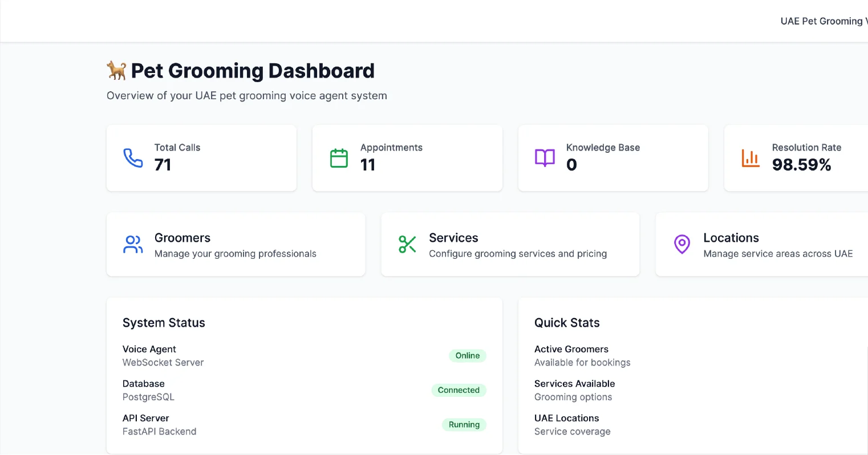Click the phone icon in Total Calls card
868x455 pixels.
click(133, 158)
